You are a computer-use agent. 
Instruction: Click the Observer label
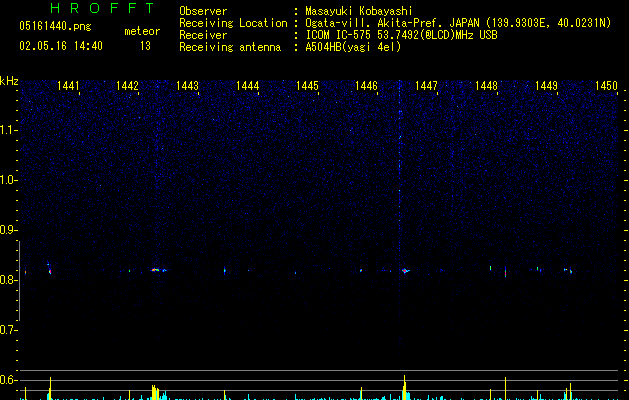coord(203,11)
